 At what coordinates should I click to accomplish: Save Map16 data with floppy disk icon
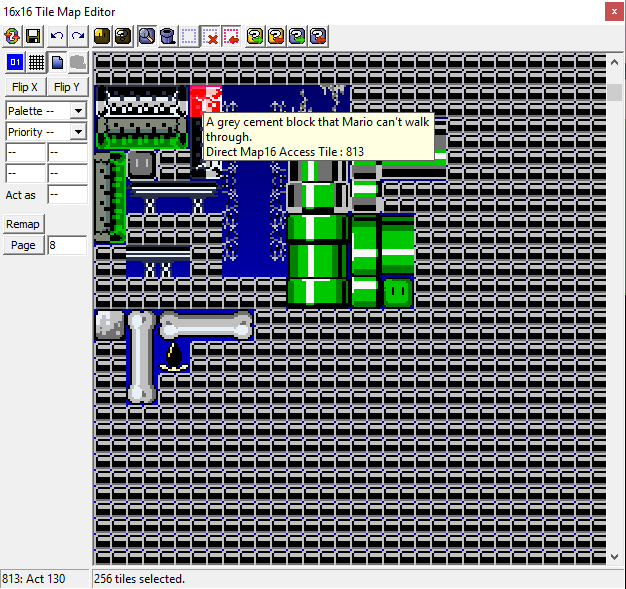33,36
